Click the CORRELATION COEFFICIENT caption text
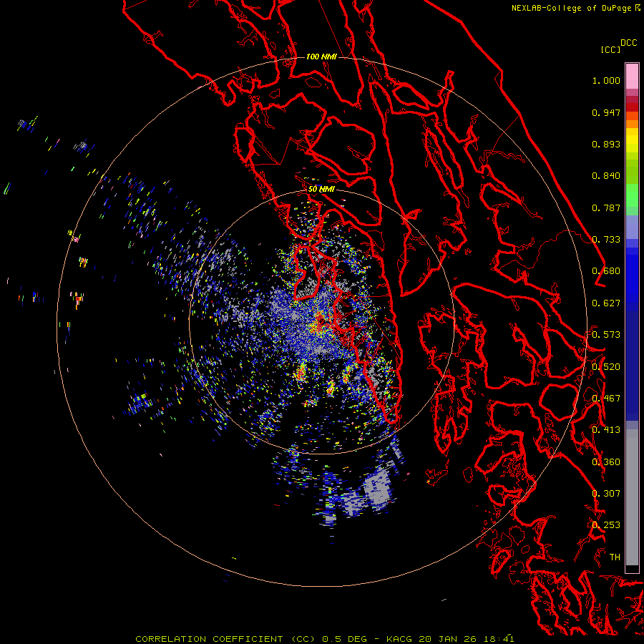The width and height of the screenshot is (644, 644). coord(209,639)
